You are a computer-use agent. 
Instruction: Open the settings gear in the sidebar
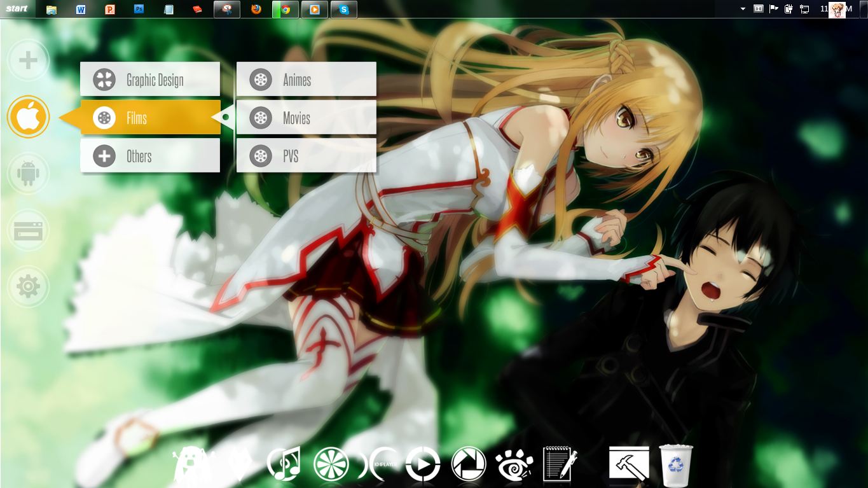(x=28, y=287)
